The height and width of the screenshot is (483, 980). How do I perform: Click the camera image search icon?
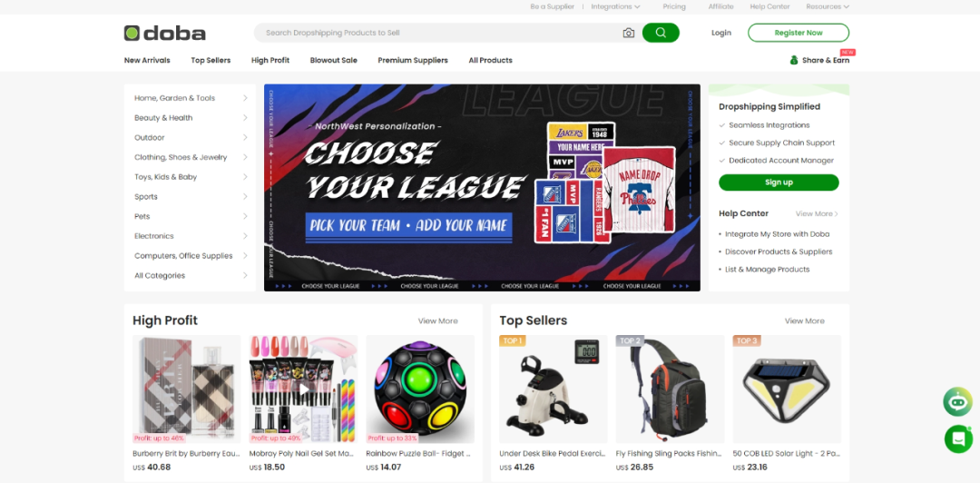pos(629,34)
